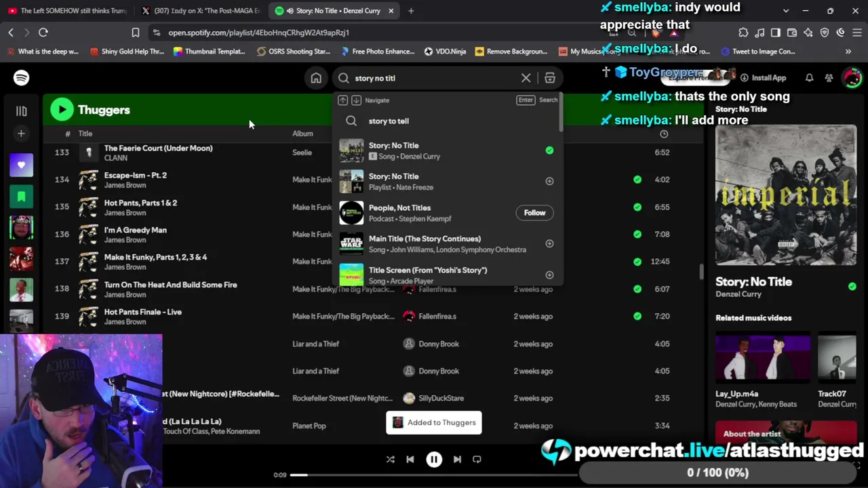This screenshot has width=868, height=488.
Task: Click the Added to Thuggers toast
Action: click(434, 422)
